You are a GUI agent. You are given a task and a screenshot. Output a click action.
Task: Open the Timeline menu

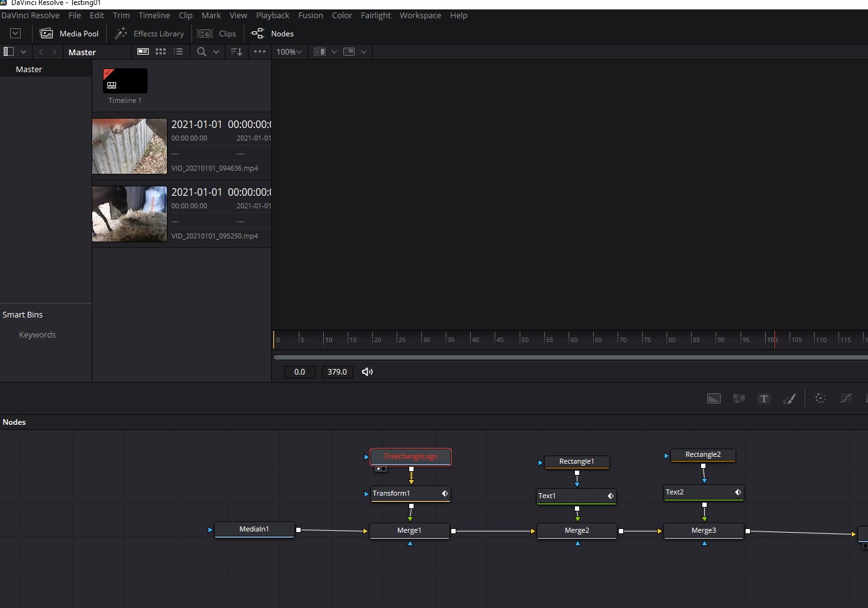tap(154, 15)
